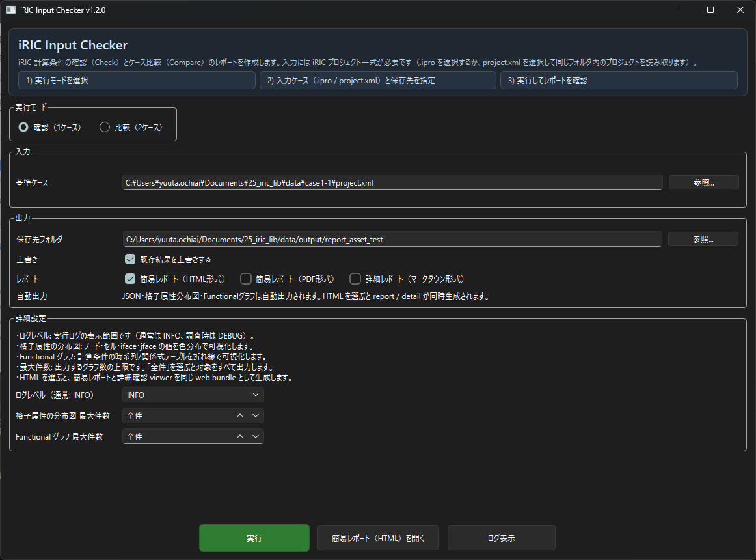Enable 簡易レポート（PDF形式）checkbox
The image size is (756, 560).
[x=246, y=279]
